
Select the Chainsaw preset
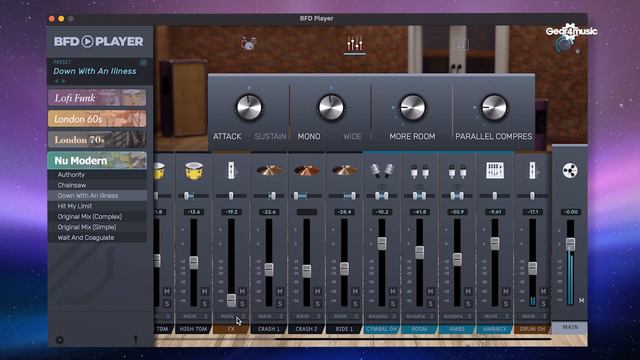(98, 185)
